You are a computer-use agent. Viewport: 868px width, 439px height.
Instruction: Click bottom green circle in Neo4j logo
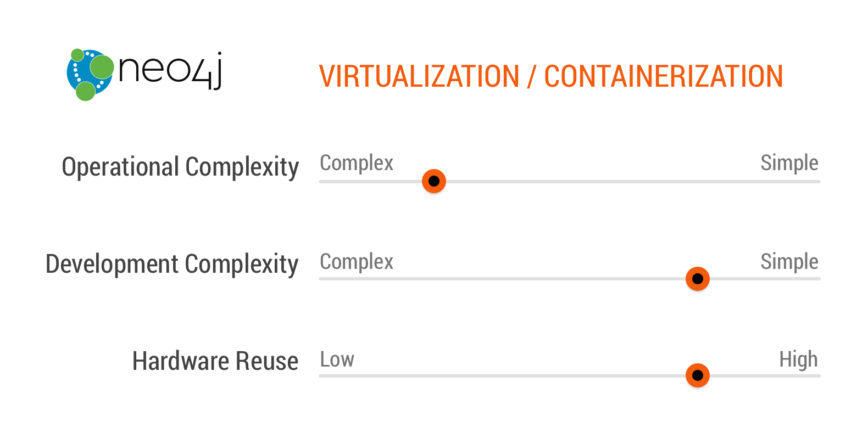coord(85,91)
